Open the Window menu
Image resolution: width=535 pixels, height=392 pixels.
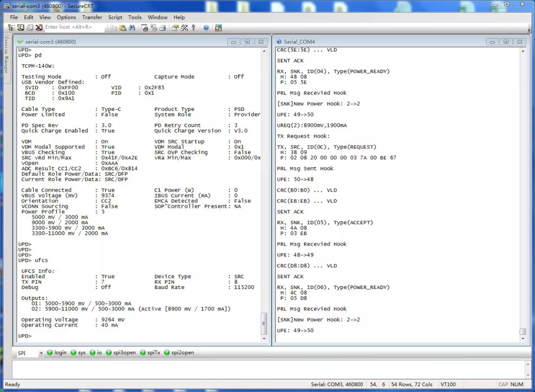[x=158, y=17]
